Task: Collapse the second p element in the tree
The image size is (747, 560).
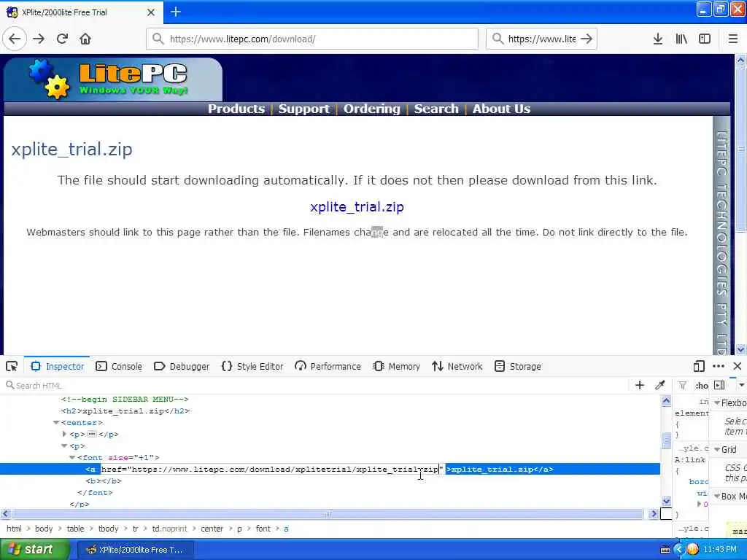Action: 64,446
